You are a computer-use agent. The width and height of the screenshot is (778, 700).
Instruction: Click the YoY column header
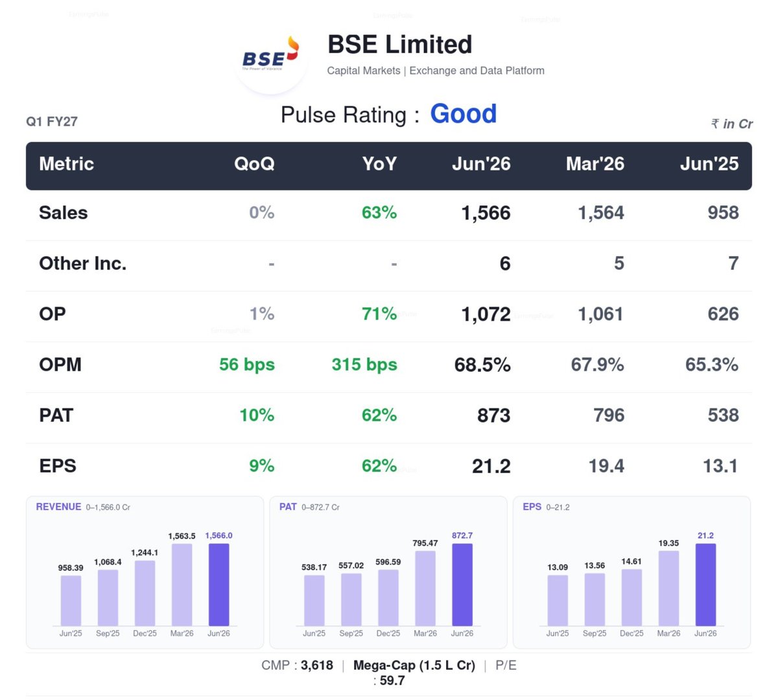379,164
